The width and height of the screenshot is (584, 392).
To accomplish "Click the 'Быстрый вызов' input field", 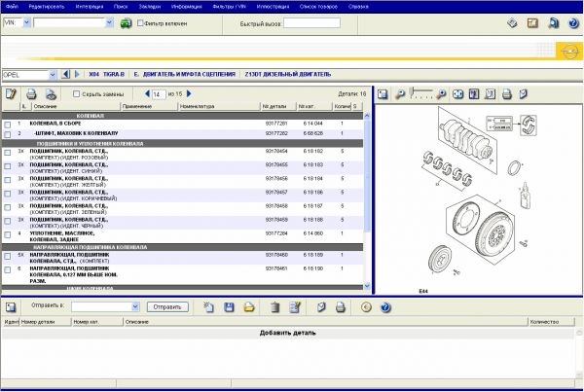I will tap(311, 23).
